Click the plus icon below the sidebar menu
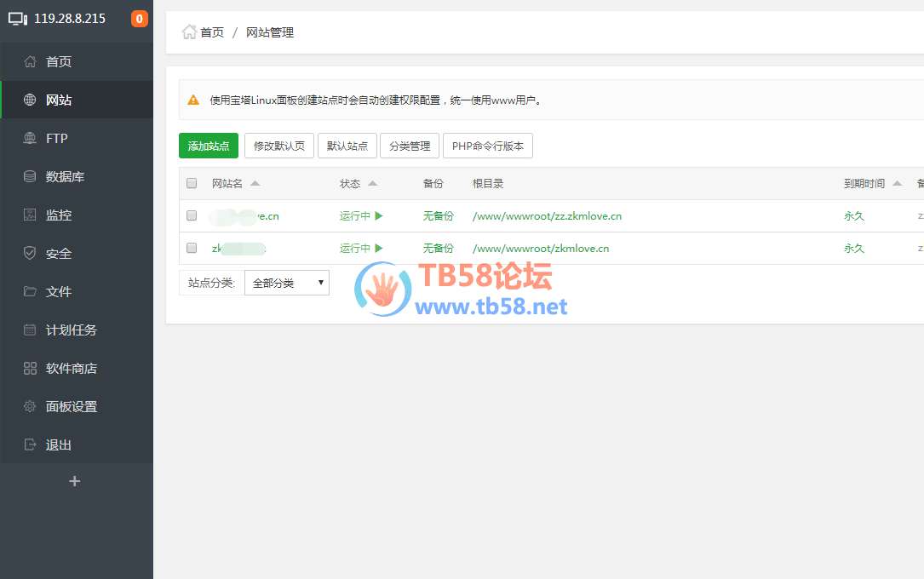924x579 pixels. [75, 481]
